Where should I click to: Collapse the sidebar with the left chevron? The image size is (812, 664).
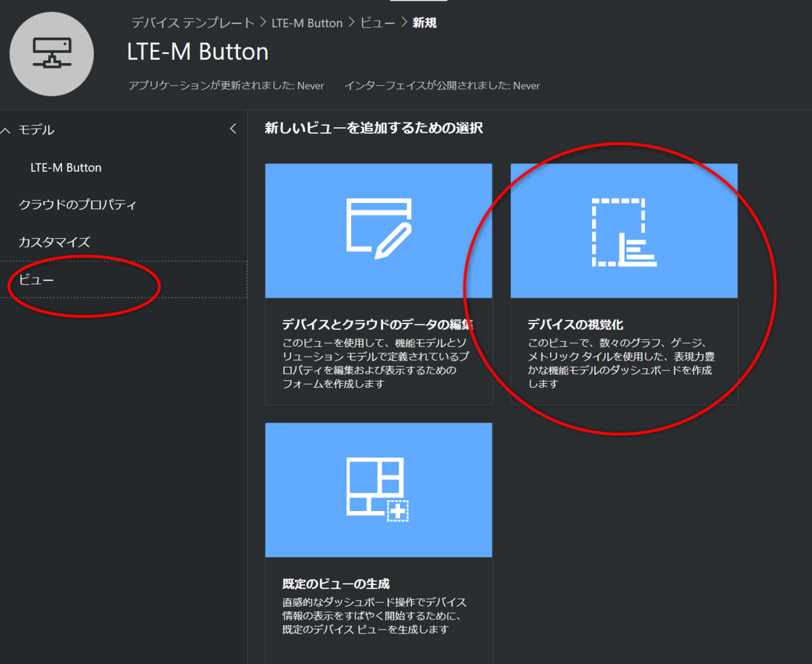pyautogui.click(x=233, y=129)
